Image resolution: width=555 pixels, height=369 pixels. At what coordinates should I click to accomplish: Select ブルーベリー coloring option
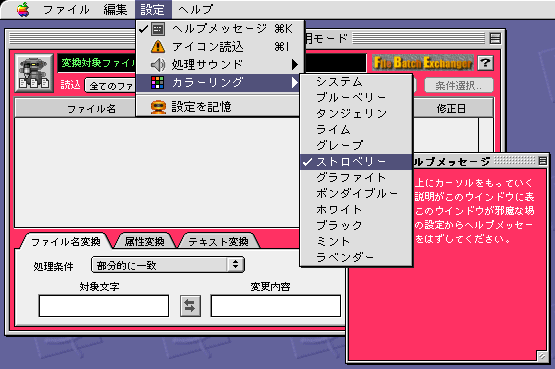coord(356,97)
